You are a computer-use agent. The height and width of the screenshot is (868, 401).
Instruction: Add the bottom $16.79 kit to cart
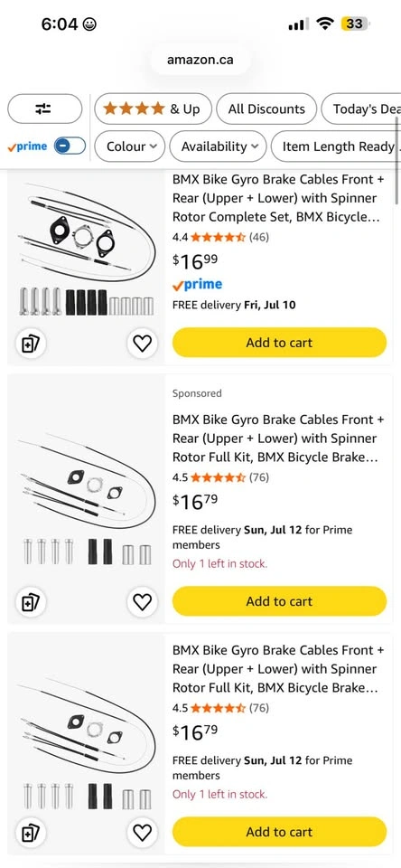pos(279,831)
